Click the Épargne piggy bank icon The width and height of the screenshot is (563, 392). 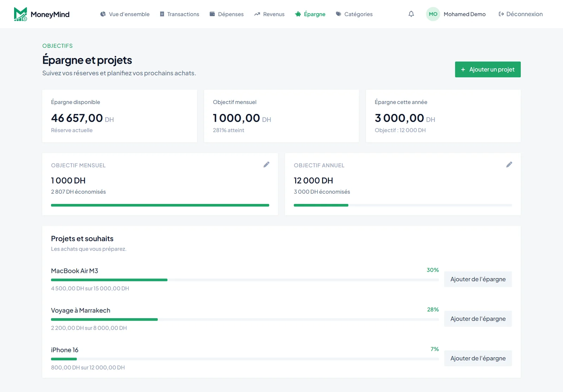coord(298,14)
